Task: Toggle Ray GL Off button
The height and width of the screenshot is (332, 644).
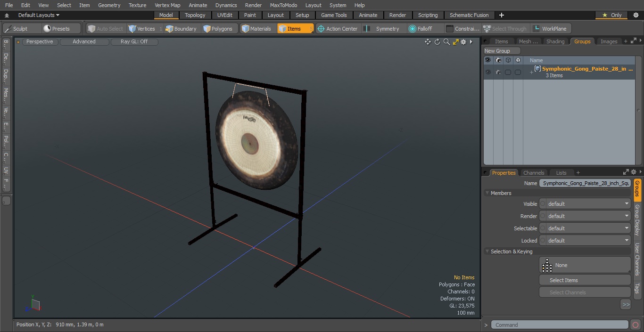Action: tap(134, 41)
